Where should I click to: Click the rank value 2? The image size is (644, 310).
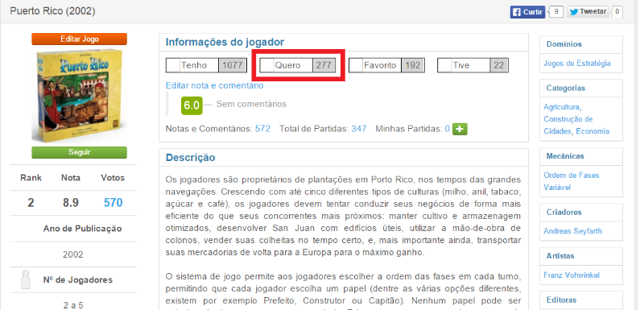(x=31, y=203)
